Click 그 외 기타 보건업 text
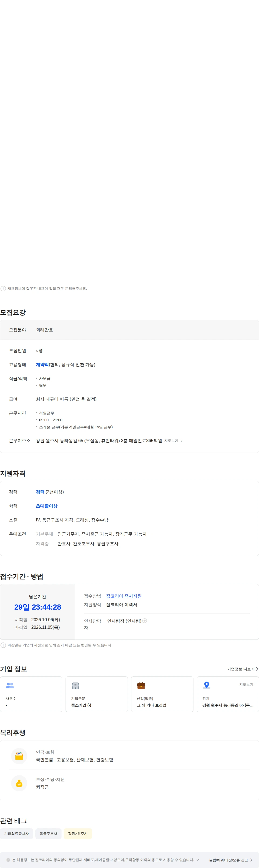This screenshot has height=868, width=259. tap(151, 705)
